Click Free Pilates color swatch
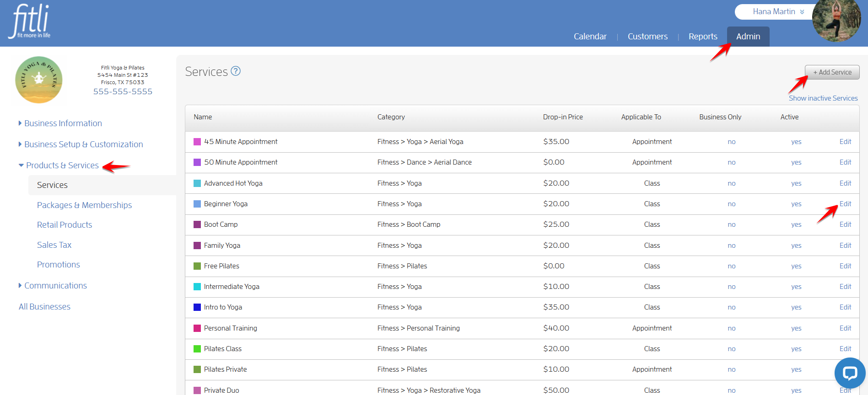 tap(197, 266)
